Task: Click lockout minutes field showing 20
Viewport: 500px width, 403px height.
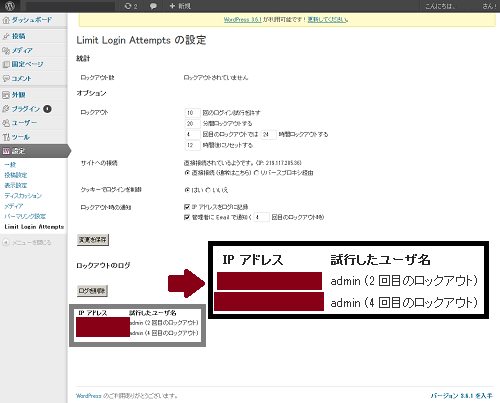Action: coord(192,124)
